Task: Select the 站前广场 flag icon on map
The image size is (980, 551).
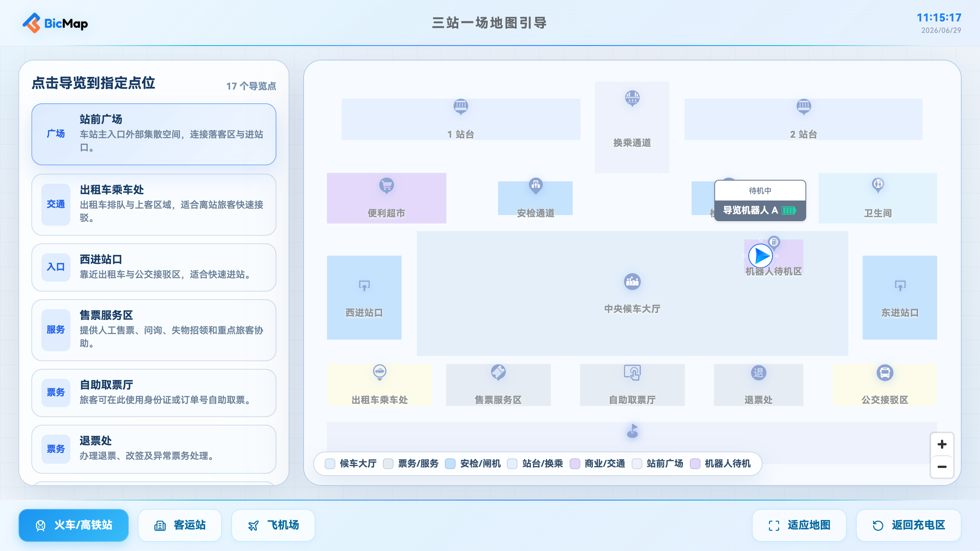Action: pos(632,431)
